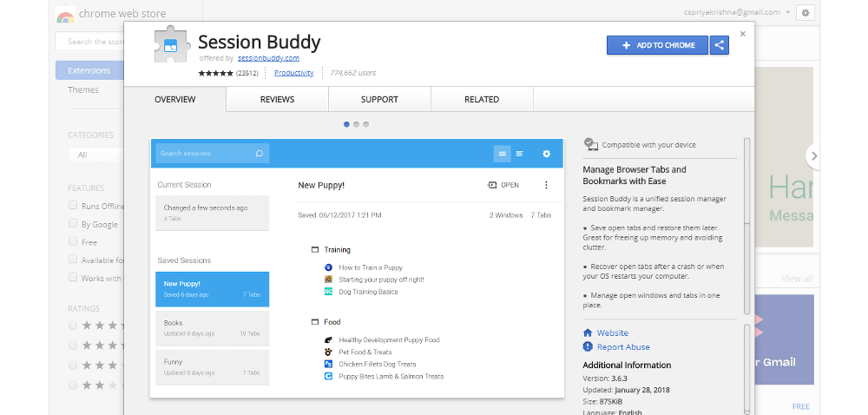The height and width of the screenshot is (415, 868).
Task: Click the OPEN session icon
Action: (x=492, y=185)
